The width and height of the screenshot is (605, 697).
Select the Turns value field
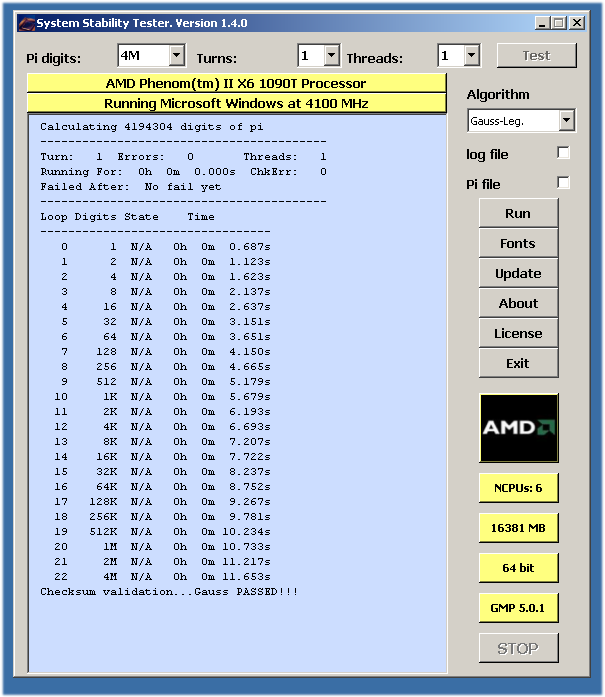pos(311,56)
